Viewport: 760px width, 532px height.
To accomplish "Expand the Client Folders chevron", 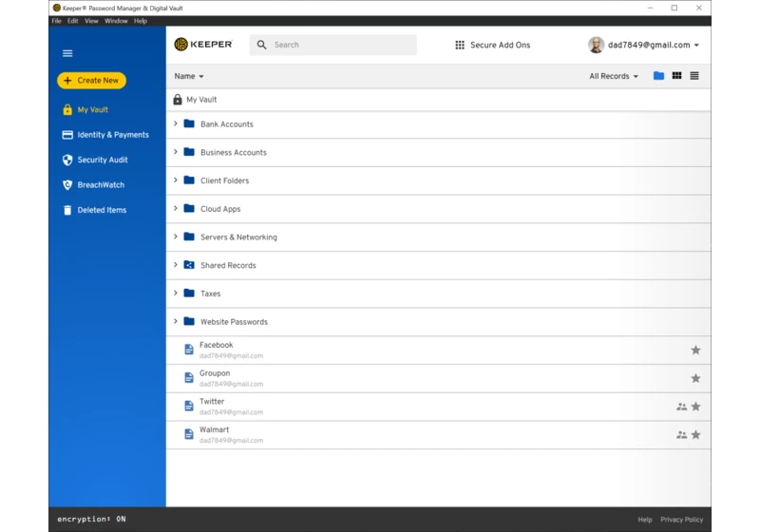I will pos(176,180).
